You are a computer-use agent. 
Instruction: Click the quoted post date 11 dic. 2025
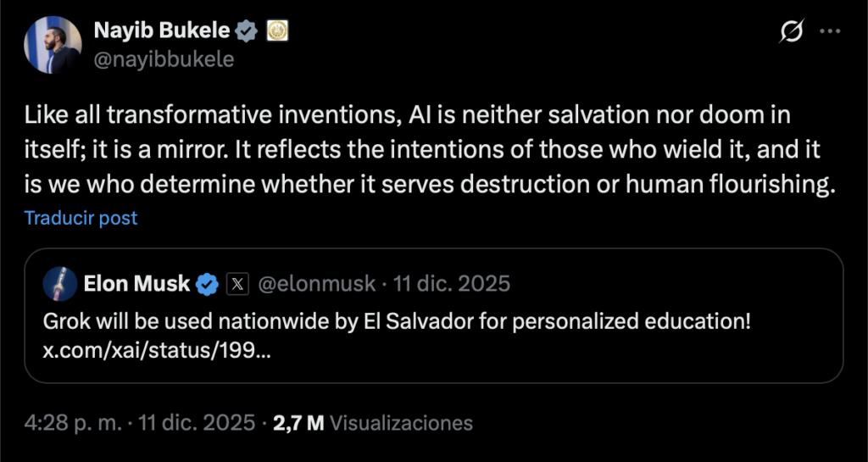coord(452,284)
